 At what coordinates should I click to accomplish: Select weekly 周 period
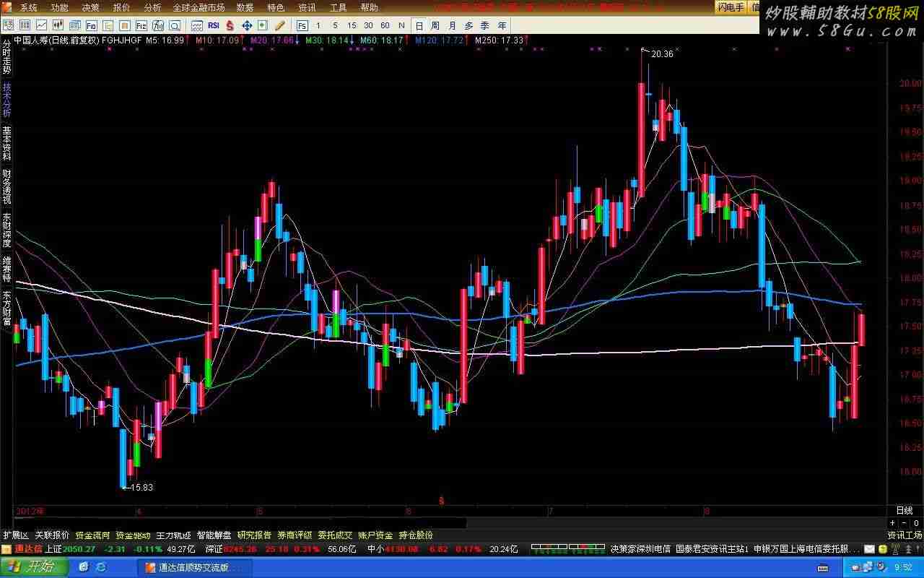pos(435,25)
